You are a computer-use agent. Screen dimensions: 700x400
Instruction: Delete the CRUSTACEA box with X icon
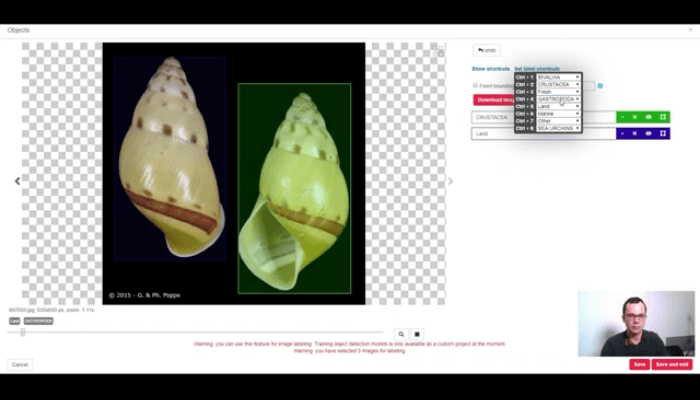634,117
